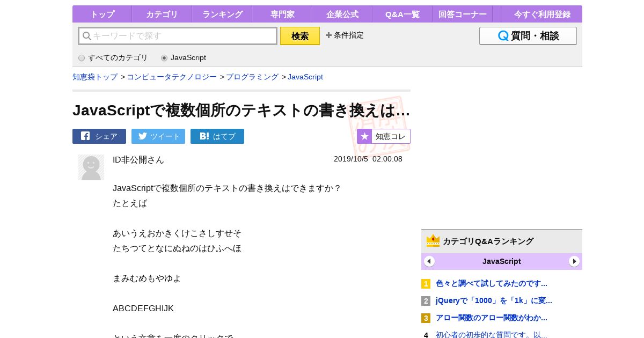This screenshot has height=338, width=644.
Task: Click the star icon for 知恵コレ
Action: tap(364, 136)
